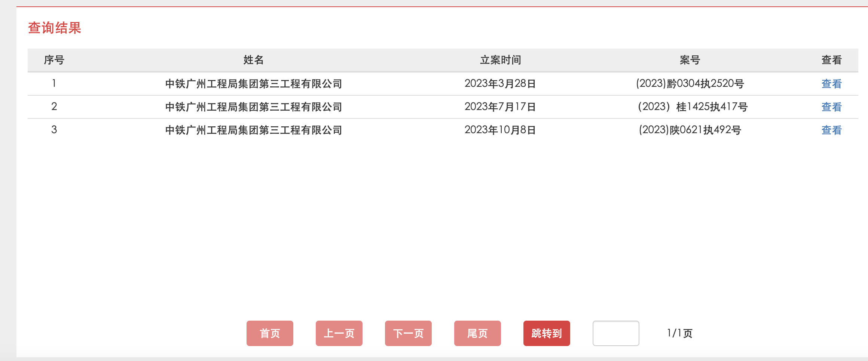Click case number (2023)桂1425执417号
The image size is (868, 361).
(x=693, y=107)
